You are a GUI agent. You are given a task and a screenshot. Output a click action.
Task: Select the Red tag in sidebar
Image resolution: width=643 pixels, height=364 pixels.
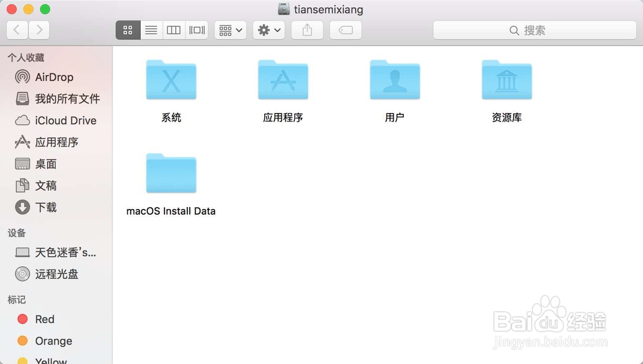[56, 319]
